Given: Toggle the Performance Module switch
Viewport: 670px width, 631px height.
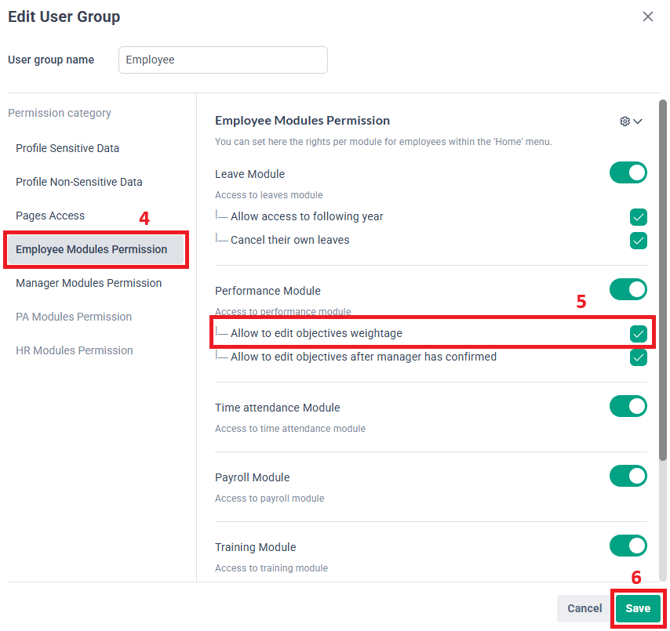Looking at the screenshot, I should (x=628, y=290).
